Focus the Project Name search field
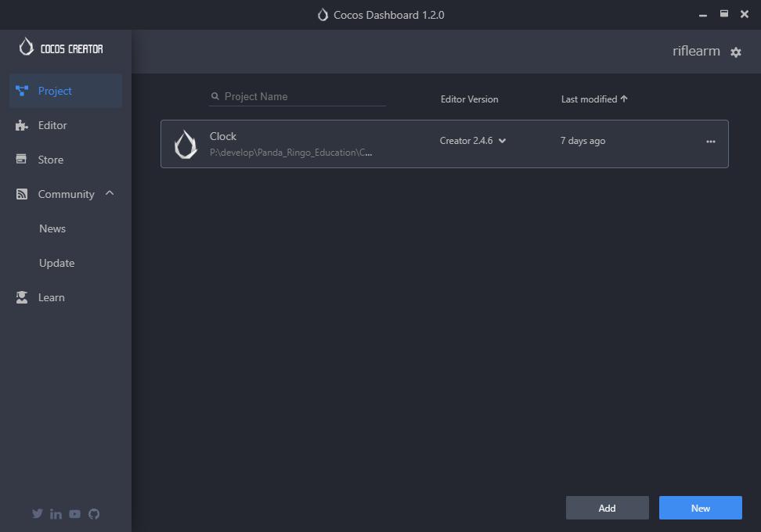Screen dimensions: 761x532 298,96
